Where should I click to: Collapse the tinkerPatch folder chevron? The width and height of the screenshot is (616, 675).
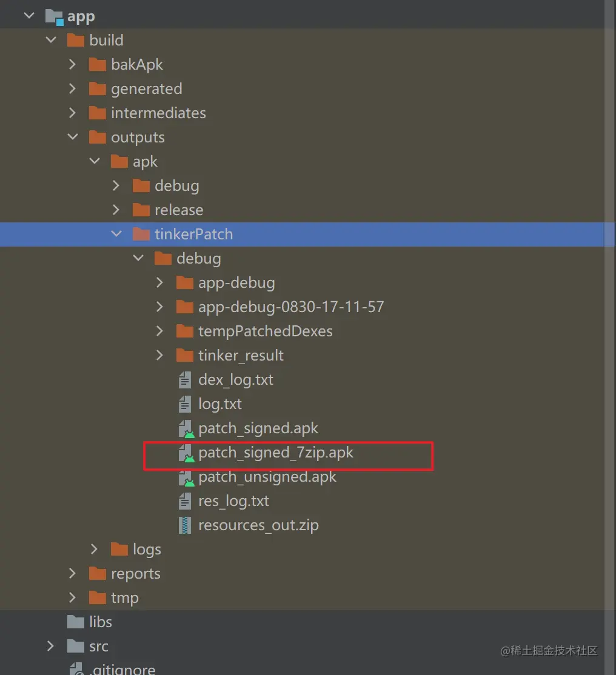click(116, 234)
